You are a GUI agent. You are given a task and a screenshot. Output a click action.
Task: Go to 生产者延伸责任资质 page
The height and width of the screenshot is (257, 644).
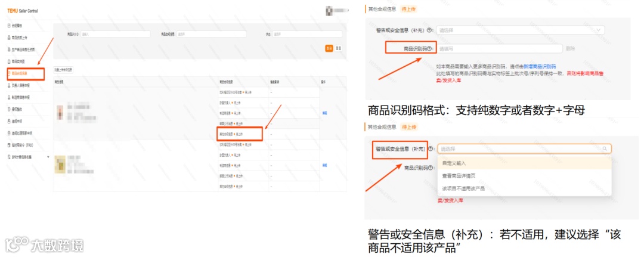(x=24, y=49)
